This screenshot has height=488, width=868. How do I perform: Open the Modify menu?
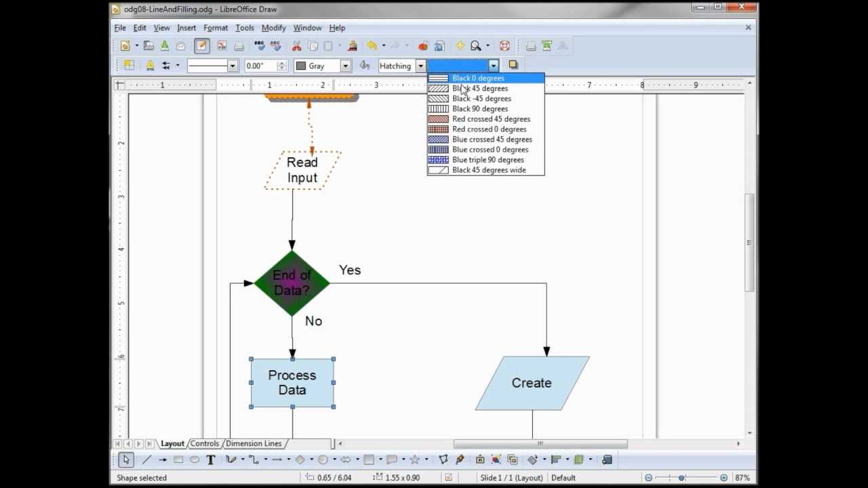273,28
